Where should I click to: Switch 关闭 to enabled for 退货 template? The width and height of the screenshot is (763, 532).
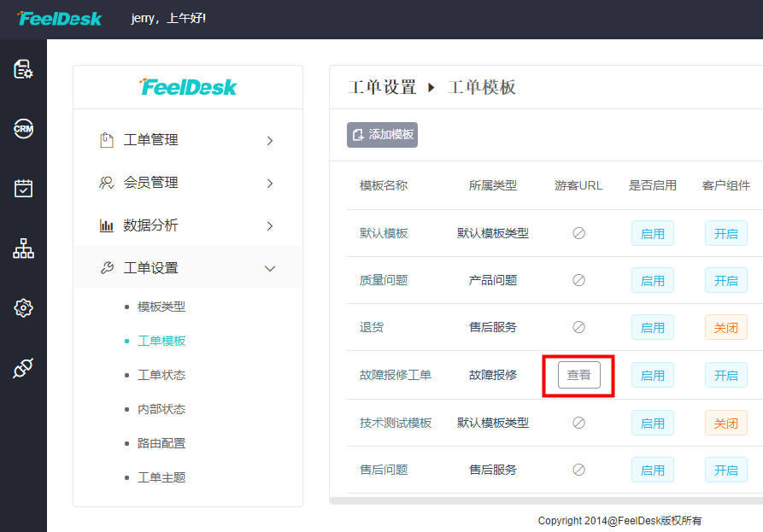(725, 327)
